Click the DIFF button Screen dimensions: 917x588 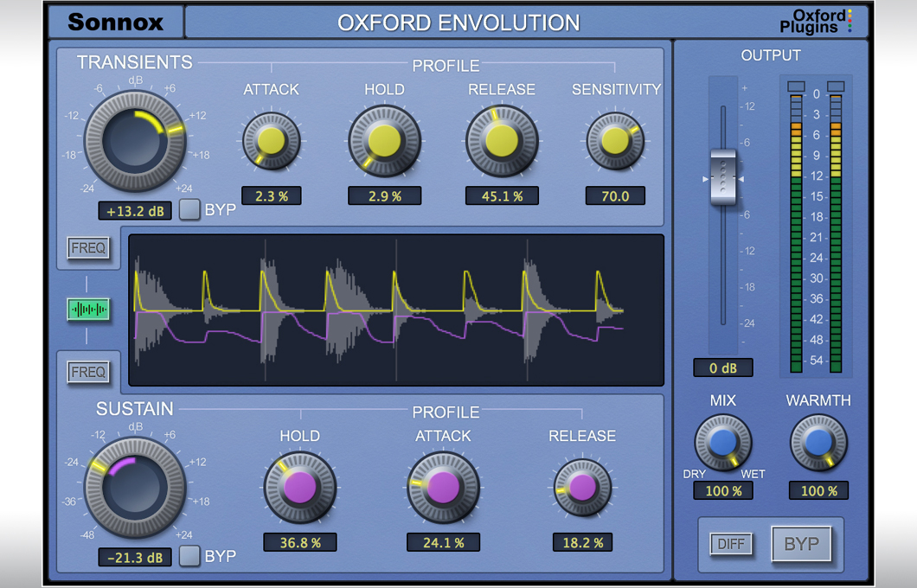[x=731, y=544]
